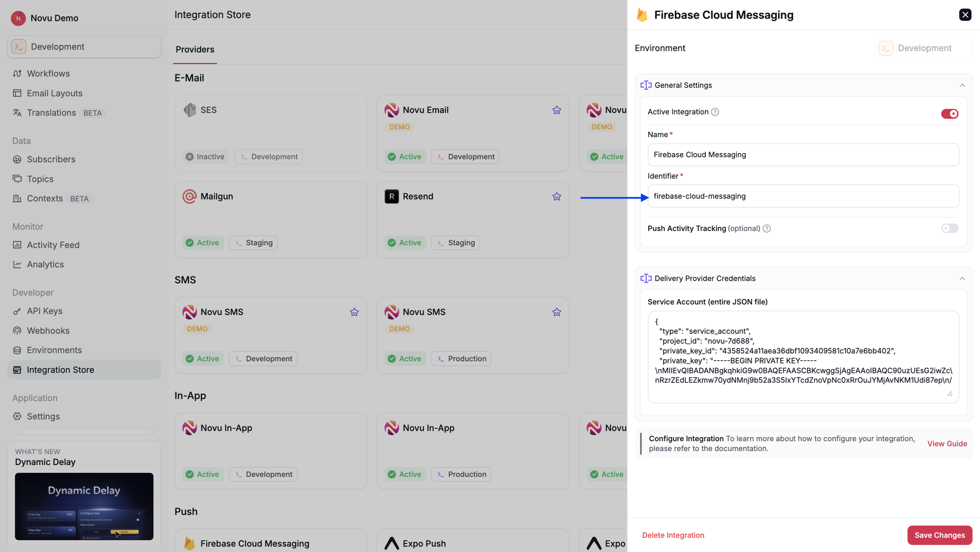Click the Identifier input field
This screenshot has width=980, height=552.
tap(803, 196)
